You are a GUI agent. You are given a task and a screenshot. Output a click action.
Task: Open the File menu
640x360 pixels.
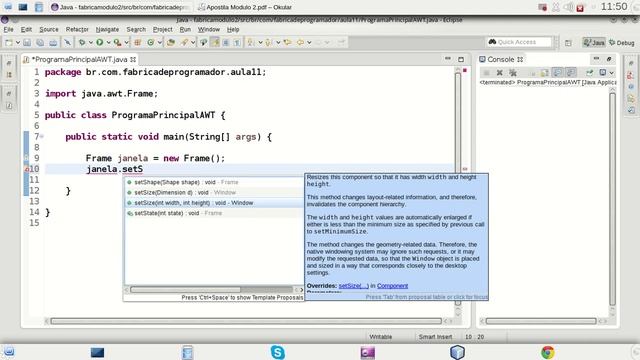[8, 29]
